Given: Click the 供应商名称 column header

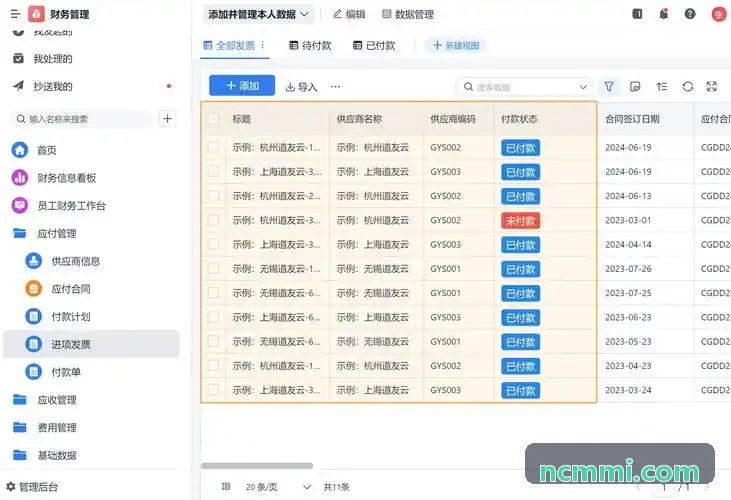Looking at the screenshot, I should coord(359,119).
